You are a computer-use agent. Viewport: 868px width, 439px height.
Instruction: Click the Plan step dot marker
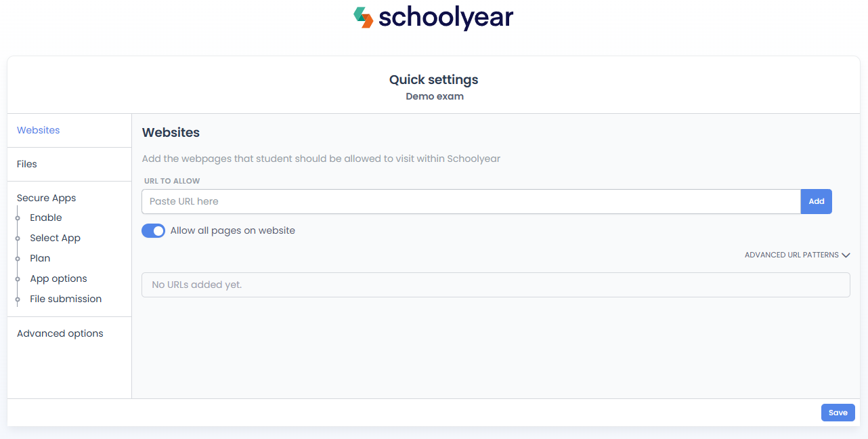(x=18, y=259)
